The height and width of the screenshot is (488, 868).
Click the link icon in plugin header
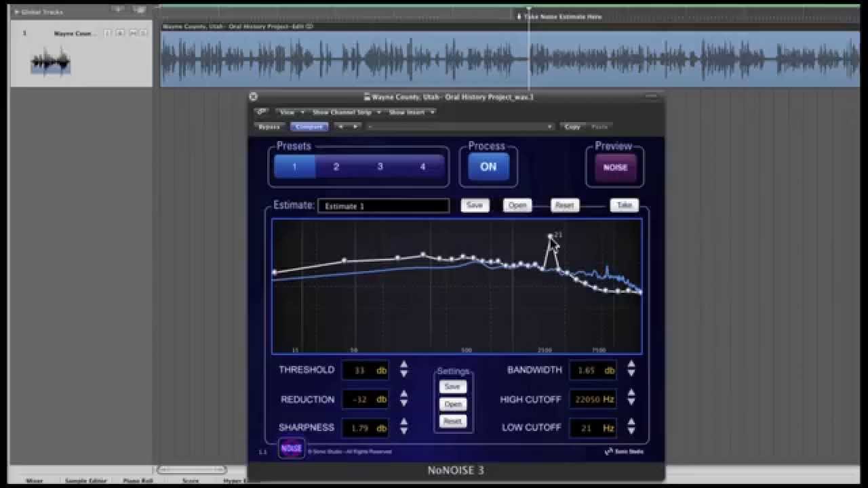(262, 112)
